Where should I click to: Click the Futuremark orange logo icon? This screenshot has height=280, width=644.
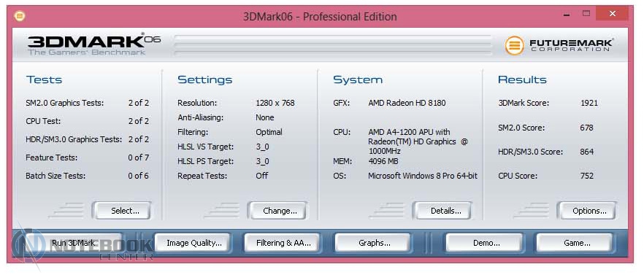pos(514,45)
